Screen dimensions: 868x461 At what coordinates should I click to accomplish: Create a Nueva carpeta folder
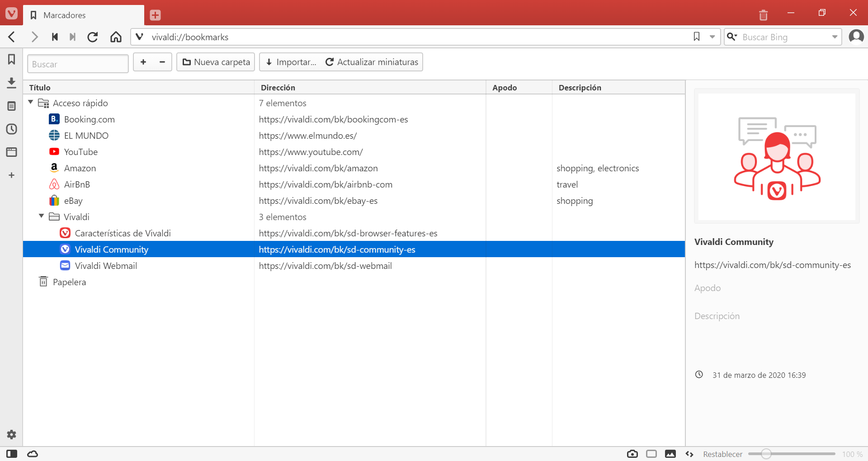[x=216, y=62]
